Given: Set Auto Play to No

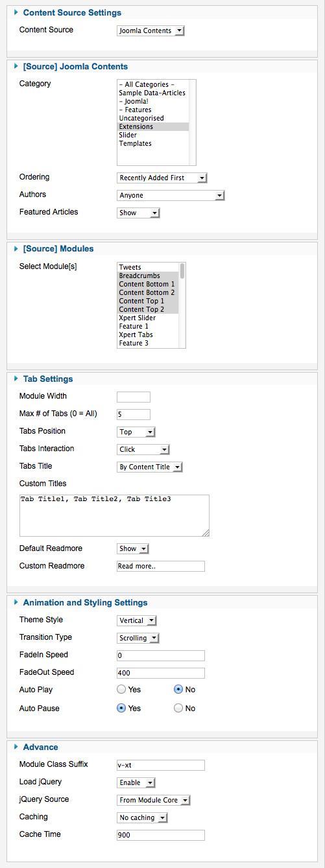Looking at the screenshot, I should pos(178,689).
